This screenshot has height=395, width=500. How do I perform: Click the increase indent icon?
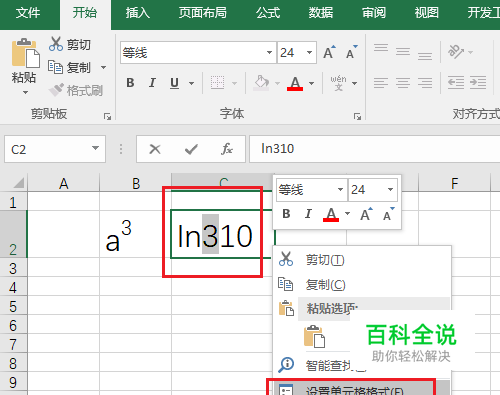click(478, 82)
